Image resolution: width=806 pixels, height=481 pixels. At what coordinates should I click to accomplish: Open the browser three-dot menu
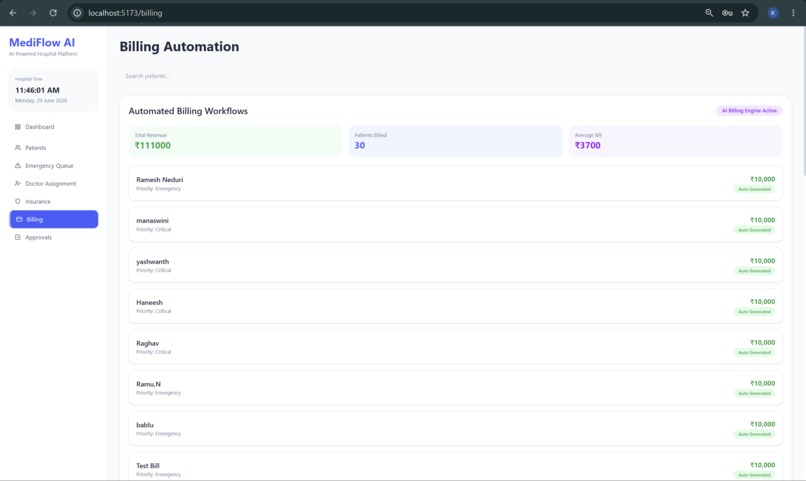point(793,13)
